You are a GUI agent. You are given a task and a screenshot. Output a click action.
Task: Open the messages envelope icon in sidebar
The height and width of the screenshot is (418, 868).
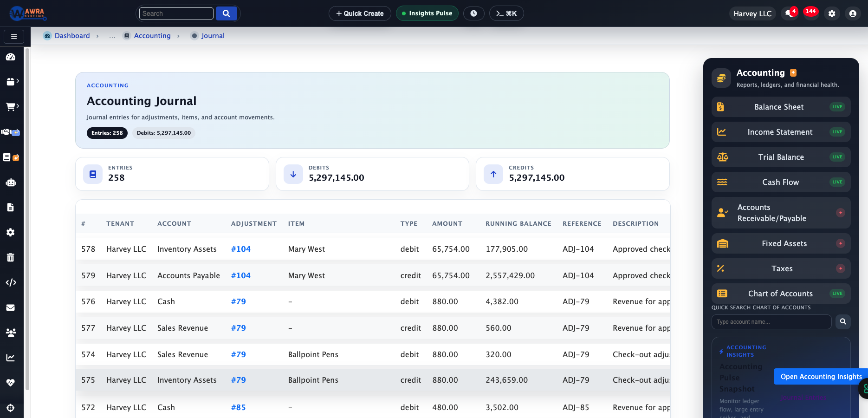pyautogui.click(x=10, y=307)
